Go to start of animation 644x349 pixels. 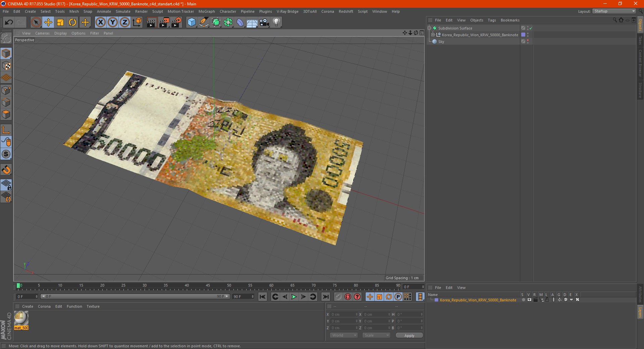[263, 297]
